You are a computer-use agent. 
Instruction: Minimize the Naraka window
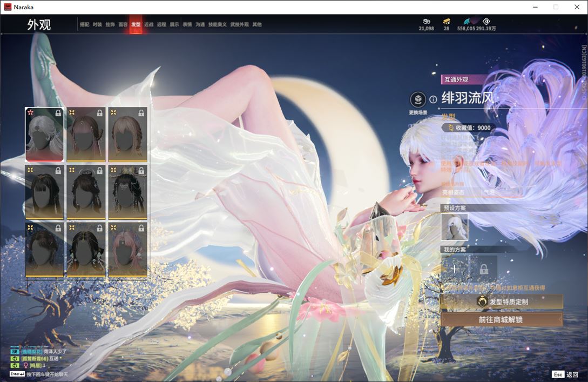tap(535, 7)
